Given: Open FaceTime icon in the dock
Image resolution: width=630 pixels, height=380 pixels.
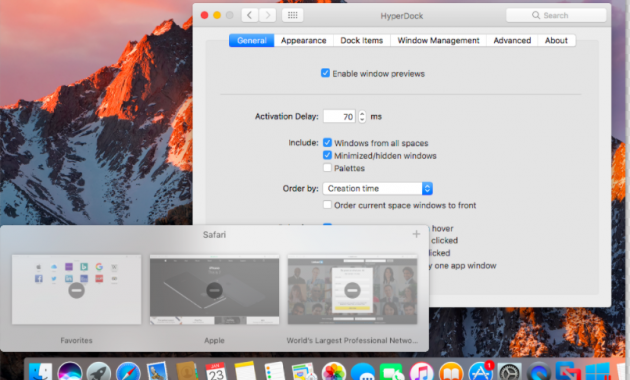Looking at the screenshot, I should 392,372.
